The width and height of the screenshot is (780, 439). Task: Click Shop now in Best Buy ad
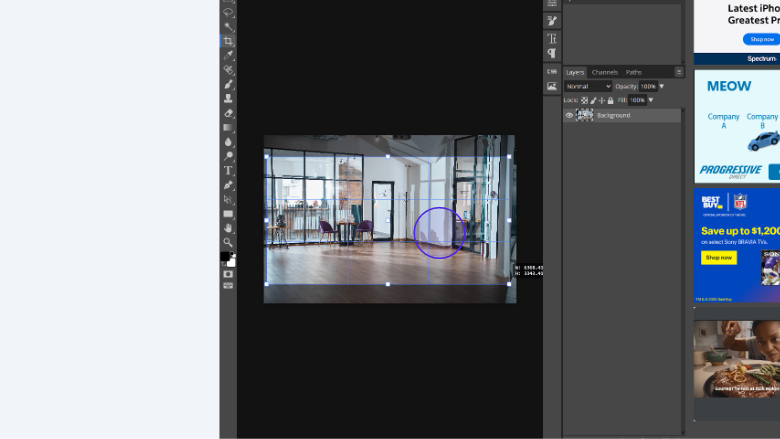[x=719, y=257]
